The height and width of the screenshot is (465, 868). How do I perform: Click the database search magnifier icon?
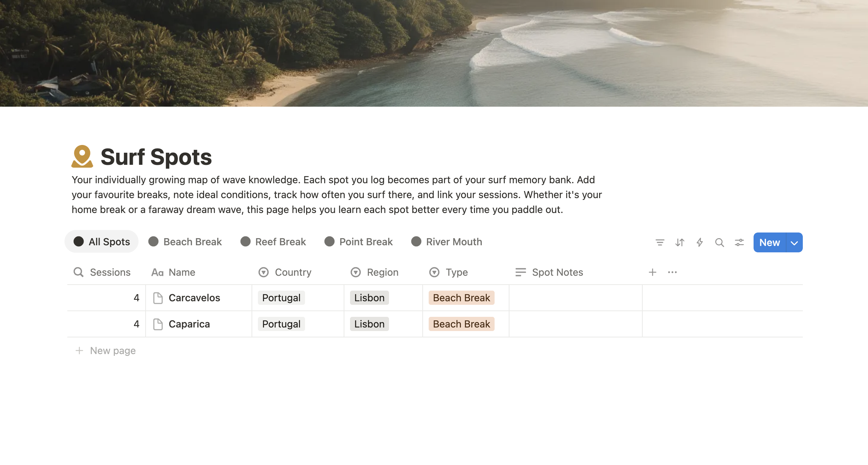click(719, 242)
